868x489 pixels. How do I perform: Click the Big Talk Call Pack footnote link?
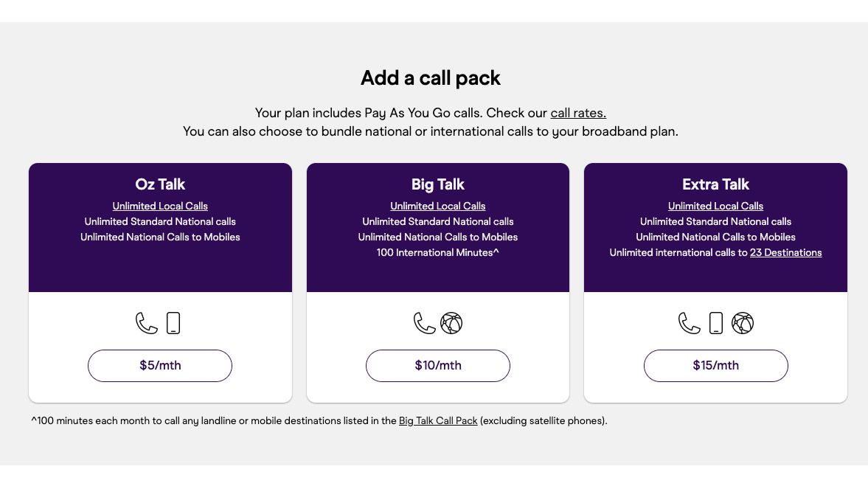tap(437, 420)
